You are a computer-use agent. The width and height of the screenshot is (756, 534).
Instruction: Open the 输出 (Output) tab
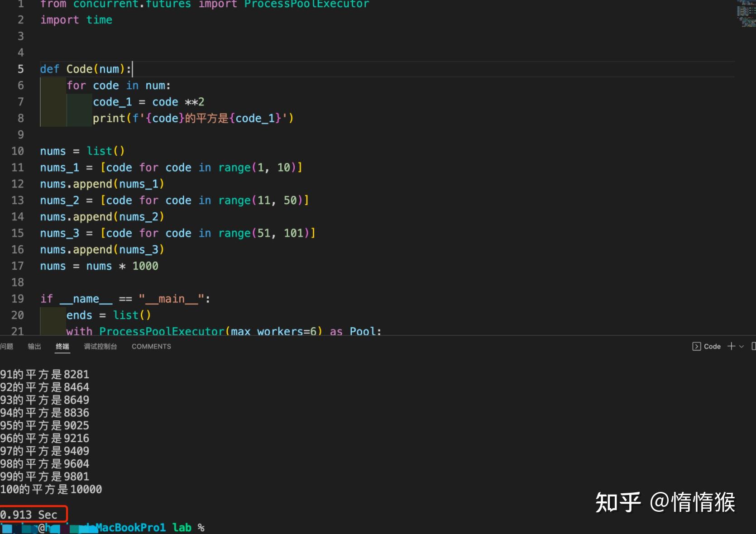click(x=34, y=346)
